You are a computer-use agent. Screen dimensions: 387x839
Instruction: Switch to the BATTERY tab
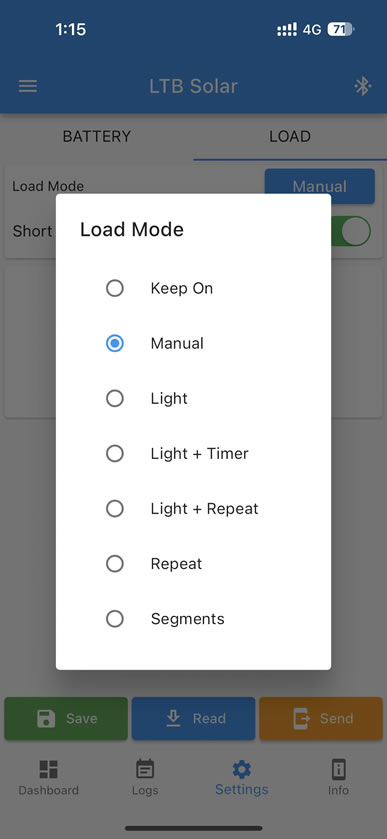pyautogui.click(x=97, y=136)
